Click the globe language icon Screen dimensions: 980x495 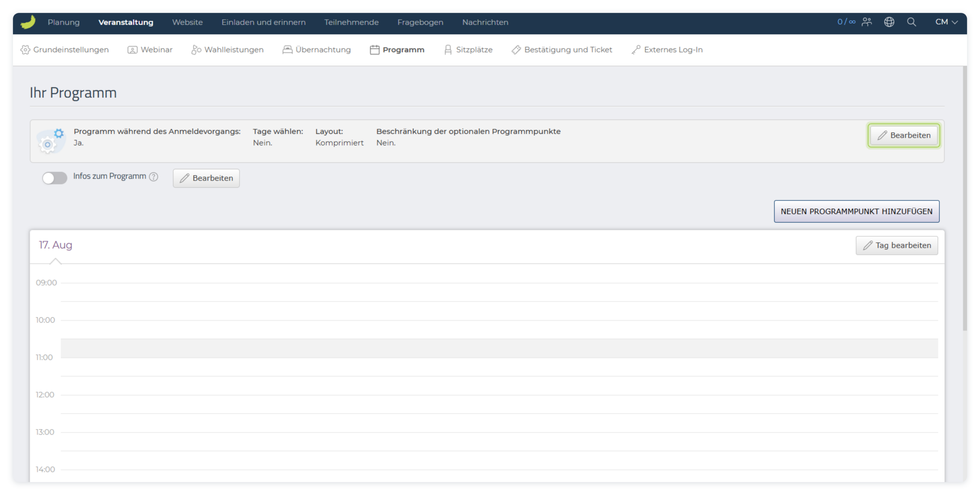click(889, 22)
